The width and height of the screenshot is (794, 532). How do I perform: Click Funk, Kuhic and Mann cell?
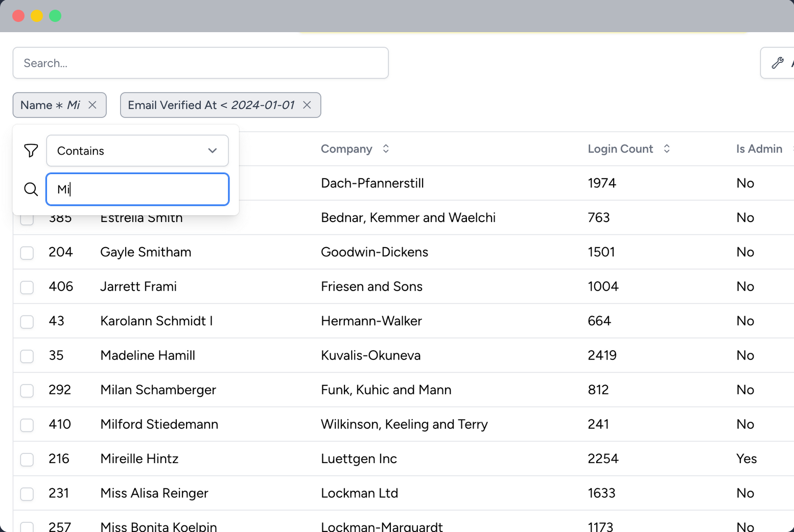pyautogui.click(x=386, y=390)
